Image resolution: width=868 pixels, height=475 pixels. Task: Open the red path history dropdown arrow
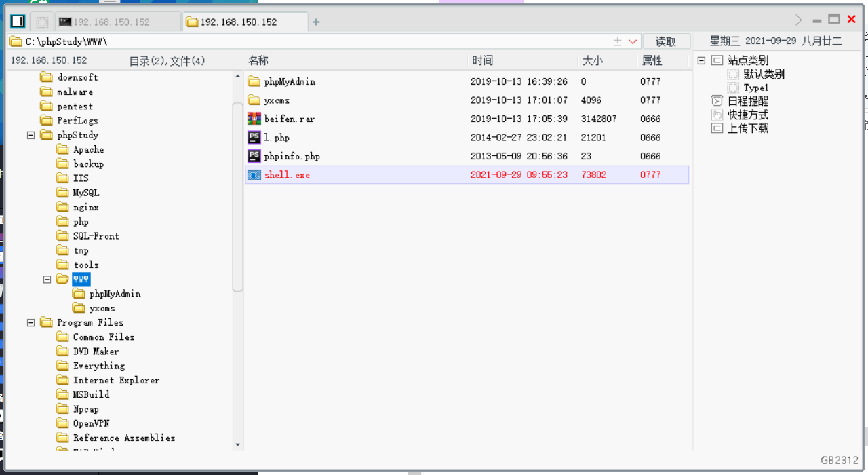click(x=633, y=41)
